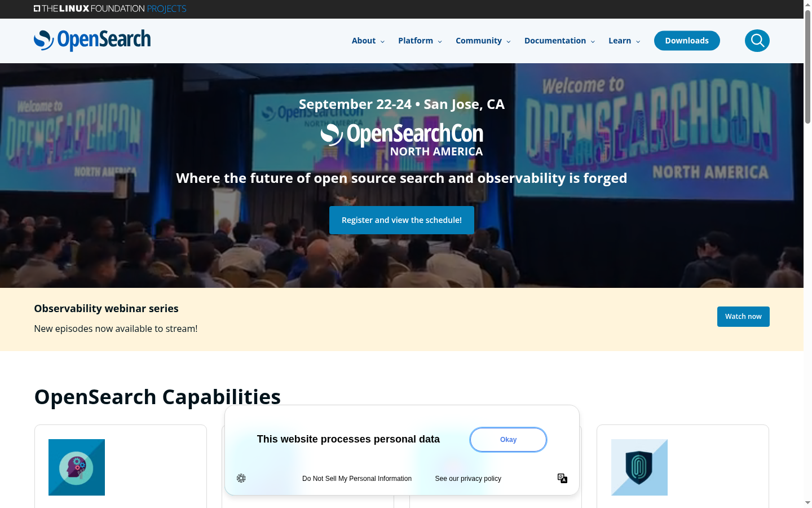Viewport: 812px width, 508px height.
Task: Open the About menu item
Action: pos(364,41)
